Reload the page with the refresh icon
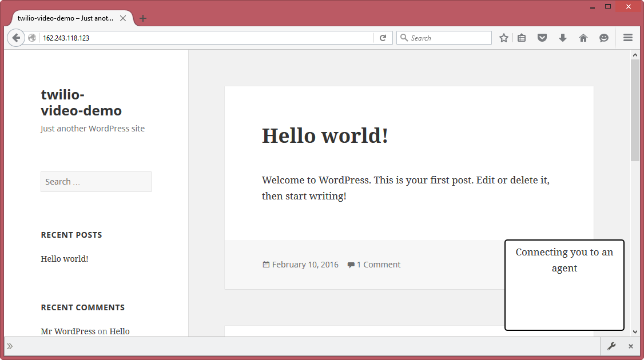 click(383, 38)
